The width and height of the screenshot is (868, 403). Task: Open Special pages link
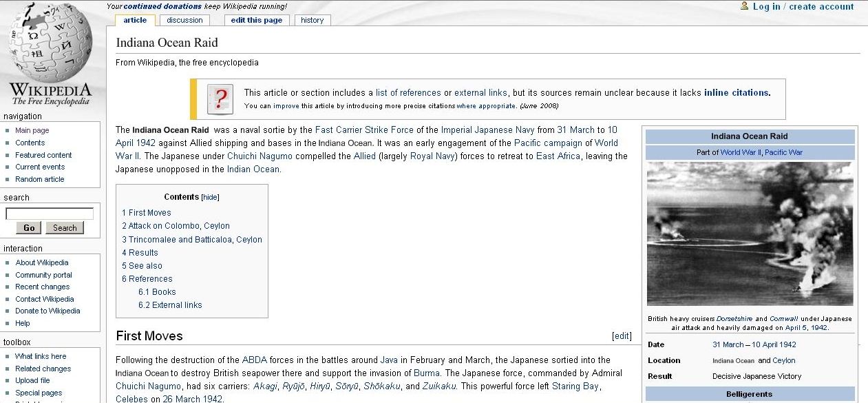point(39,393)
